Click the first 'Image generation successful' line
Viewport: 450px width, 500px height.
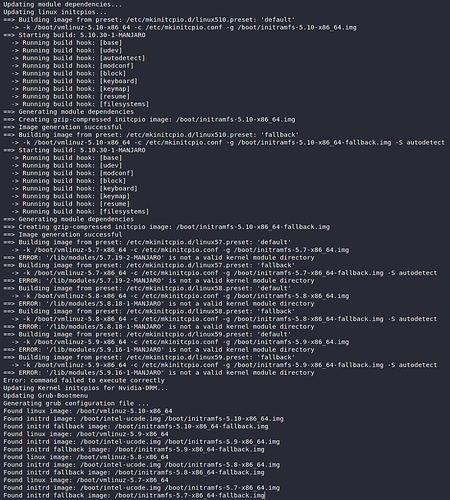[x=63, y=127]
